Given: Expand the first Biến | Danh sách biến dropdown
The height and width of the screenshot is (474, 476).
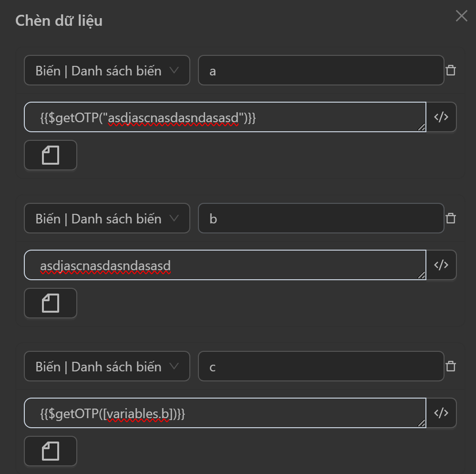Looking at the screenshot, I should point(107,71).
